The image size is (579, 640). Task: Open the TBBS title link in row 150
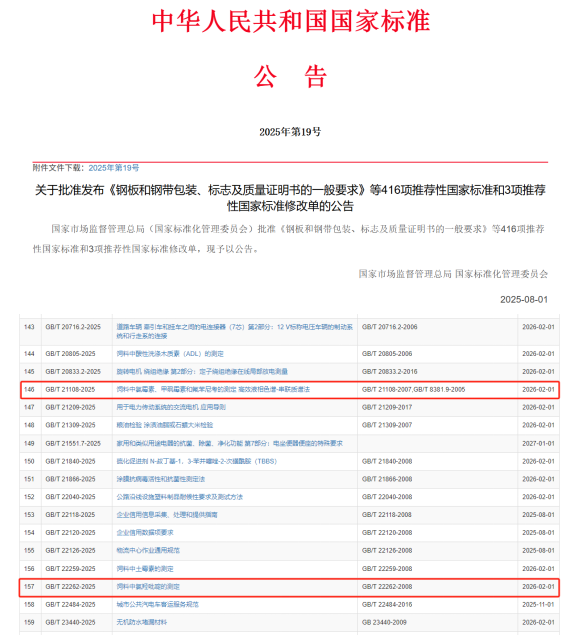pos(197,461)
